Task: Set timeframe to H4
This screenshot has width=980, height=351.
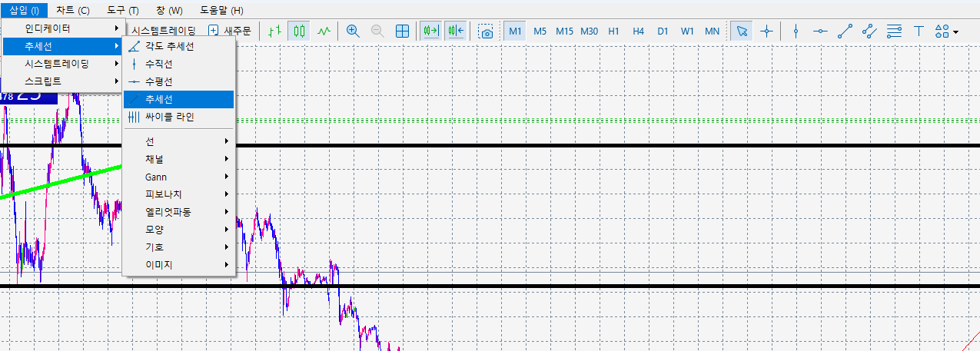Action: [638, 31]
